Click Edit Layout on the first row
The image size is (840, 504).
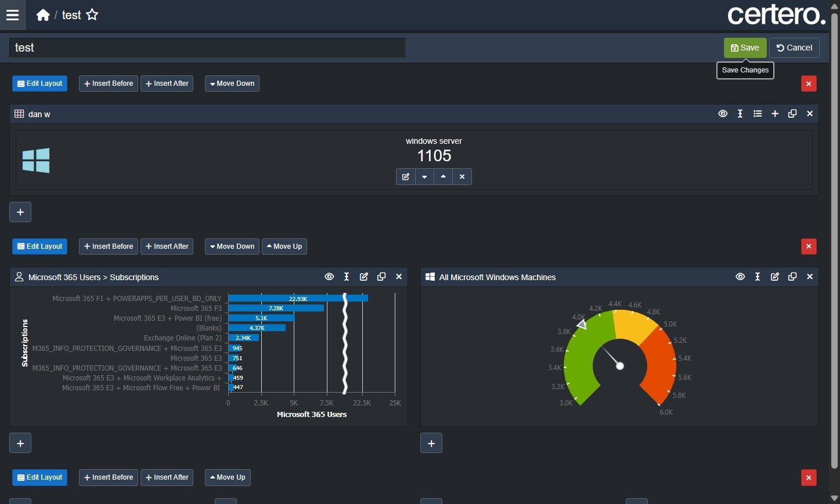pos(39,84)
